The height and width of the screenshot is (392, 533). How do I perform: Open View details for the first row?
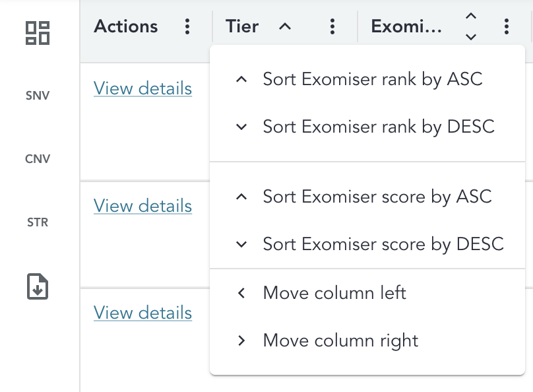142,88
